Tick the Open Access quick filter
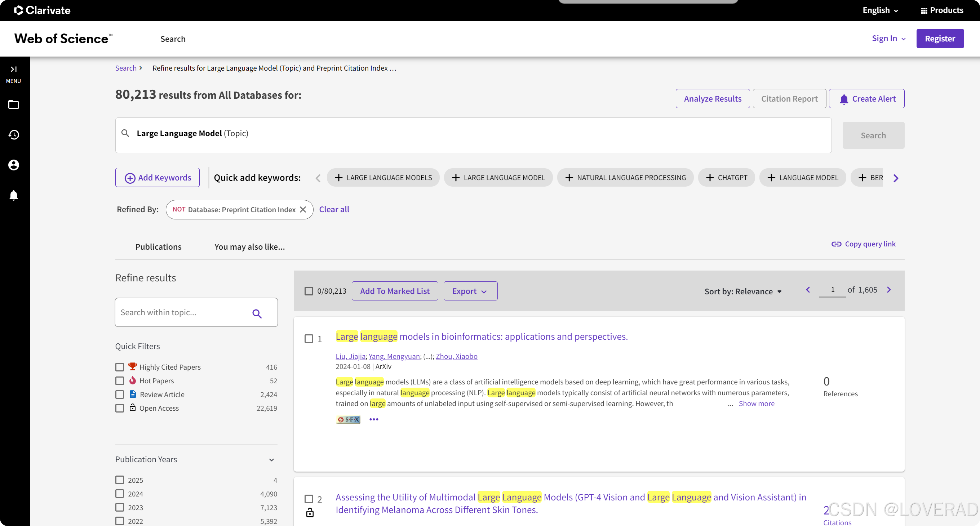 tap(120, 408)
